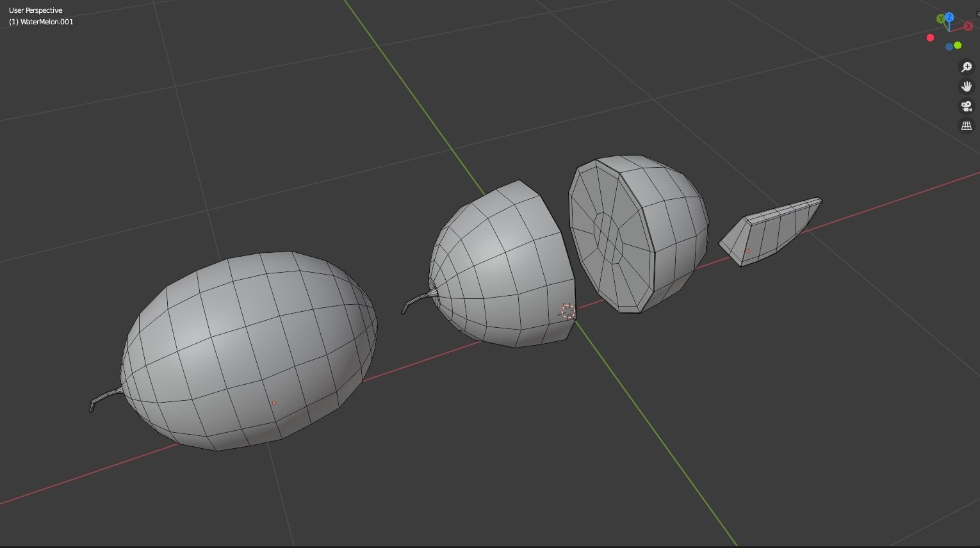Click the User Perspective header text

pos(35,10)
